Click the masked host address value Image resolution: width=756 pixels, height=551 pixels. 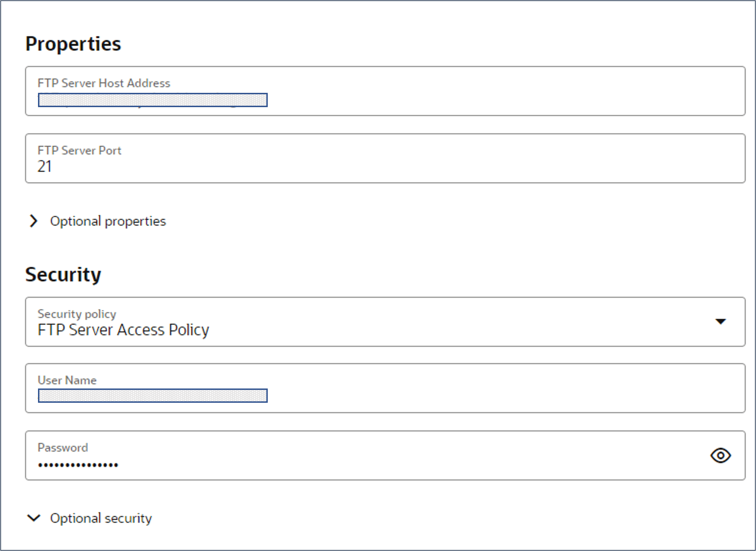[x=153, y=100]
